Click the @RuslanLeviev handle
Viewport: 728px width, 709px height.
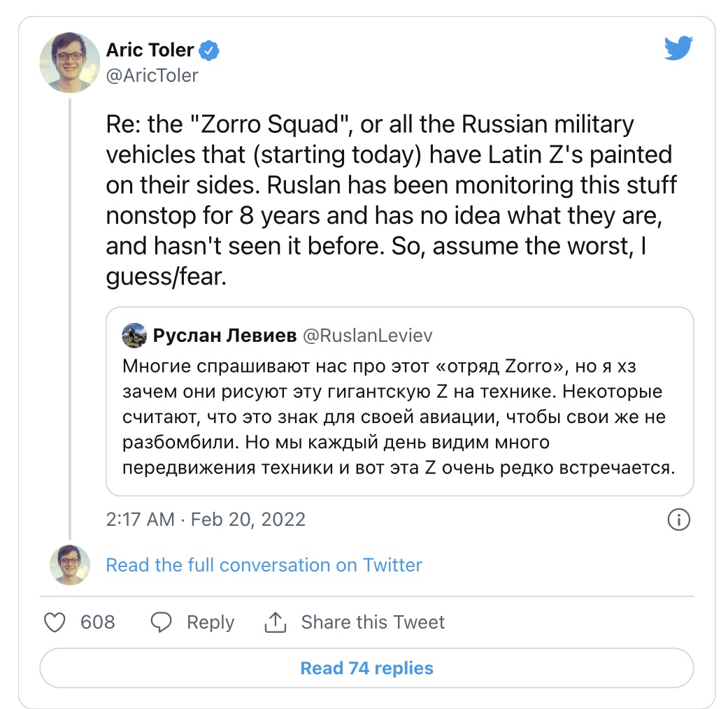[367, 336]
